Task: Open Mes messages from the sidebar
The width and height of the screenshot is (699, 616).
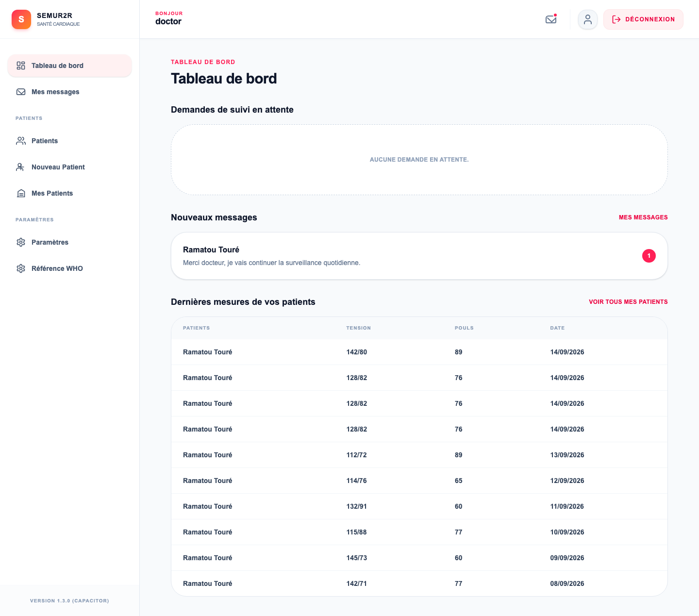Action: (x=69, y=92)
